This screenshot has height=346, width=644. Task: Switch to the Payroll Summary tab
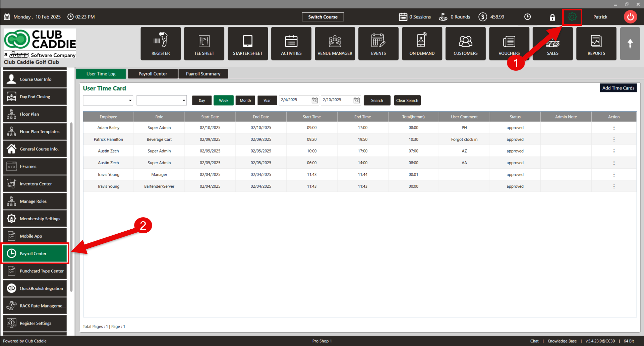(203, 74)
